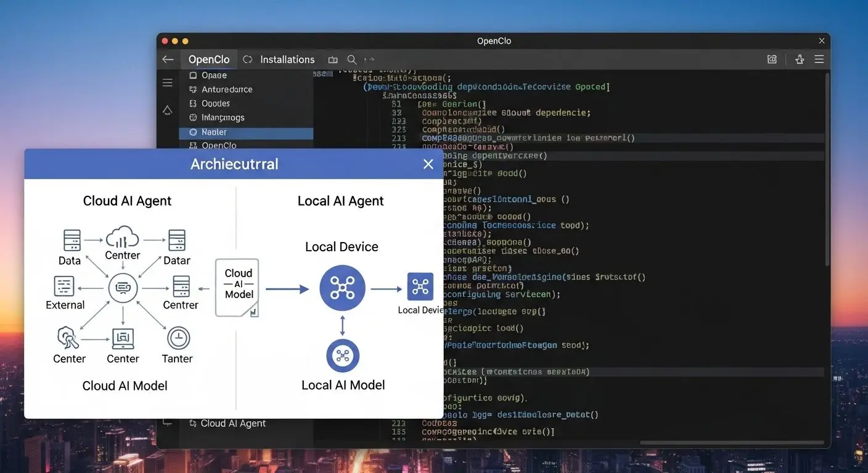Open the search magnifier in the toolbar

click(x=351, y=60)
